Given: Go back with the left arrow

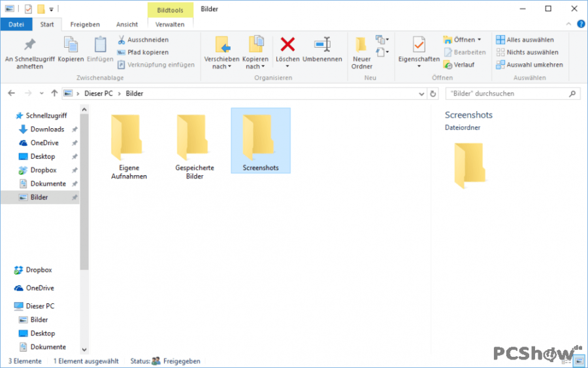Looking at the screenshot, I should click(11, 93).
